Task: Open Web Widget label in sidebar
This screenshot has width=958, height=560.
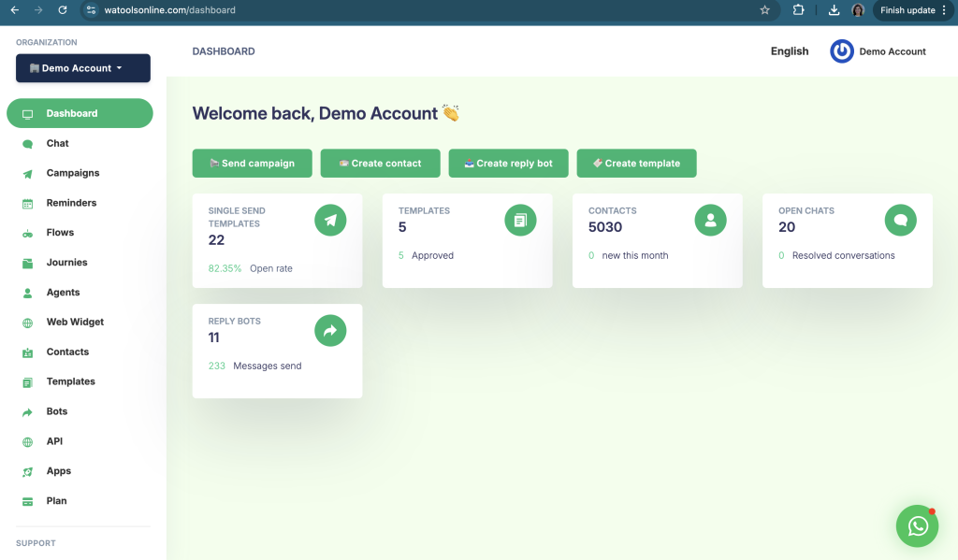Action: tap(75, 322)
